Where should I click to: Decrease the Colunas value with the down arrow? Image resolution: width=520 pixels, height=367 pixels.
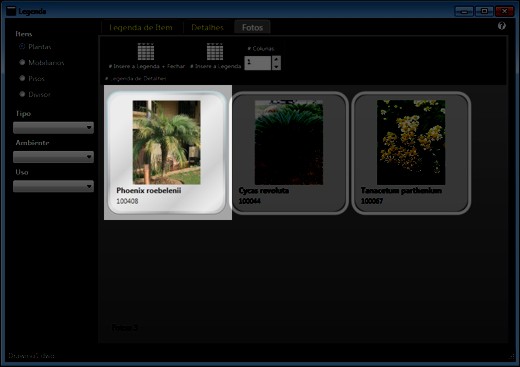tap(276, 67)
